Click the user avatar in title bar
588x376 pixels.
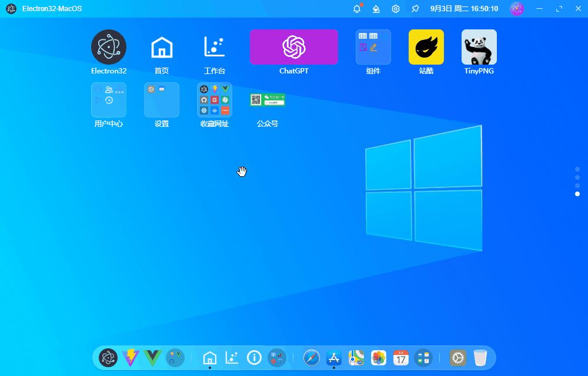pos(517,9)
